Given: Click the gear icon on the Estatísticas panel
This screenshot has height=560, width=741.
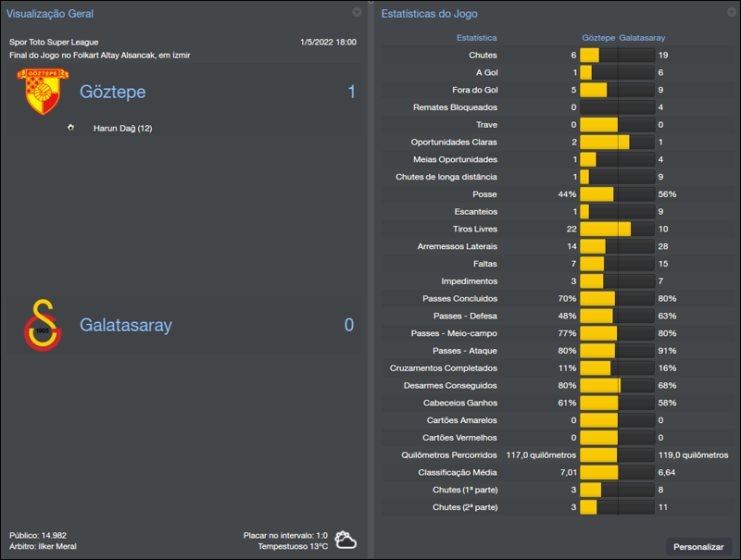Looking at the screenshot, I should (730, 13).
